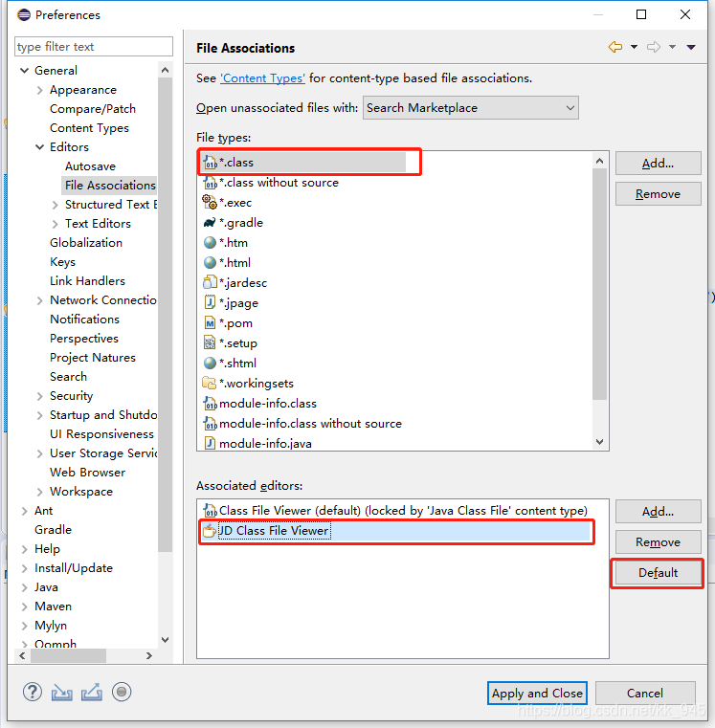This screenshot has height=728, width=715.
Task: Select Perspectives preference page
Action: [84, 339]
